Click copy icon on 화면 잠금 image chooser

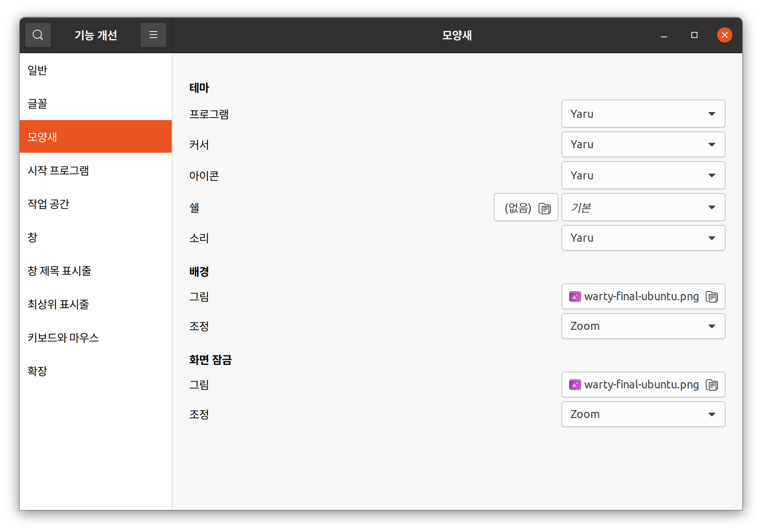[711, 385]
